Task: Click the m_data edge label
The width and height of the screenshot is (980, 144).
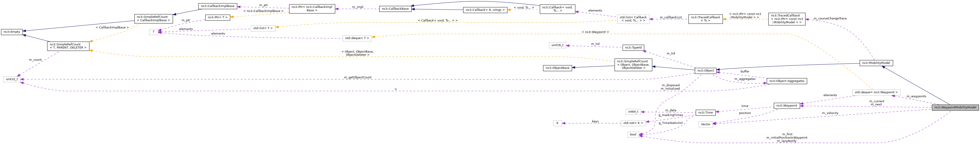Action: 671,110
